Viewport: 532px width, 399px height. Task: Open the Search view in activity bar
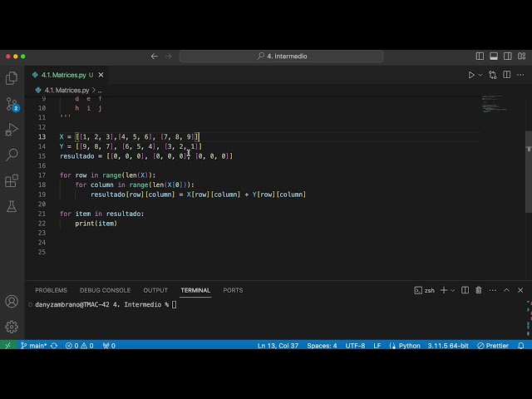(12, 155)
